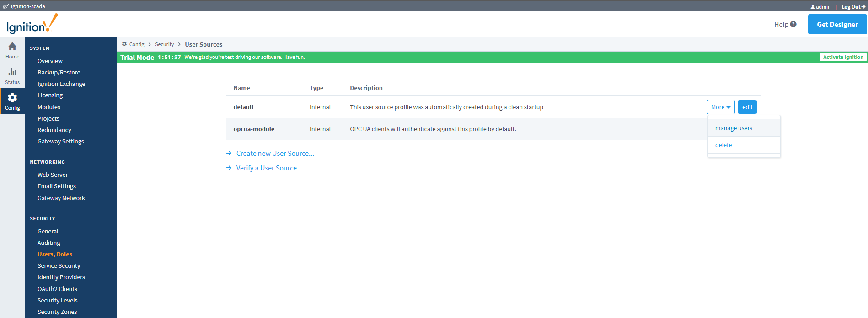868x318 pixels.
Task: Click the arrow beside Create new User Source
Action: (x=229, y=154)
